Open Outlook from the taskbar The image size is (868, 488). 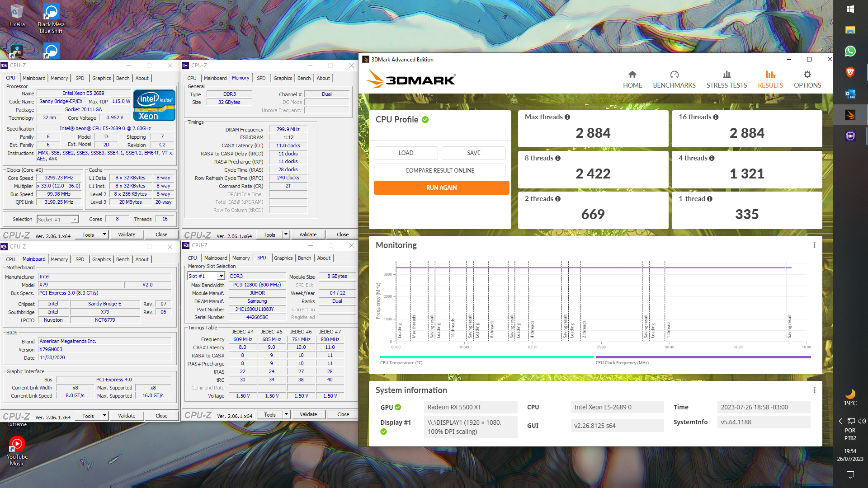pyautogui.click(x=850, y=94)
